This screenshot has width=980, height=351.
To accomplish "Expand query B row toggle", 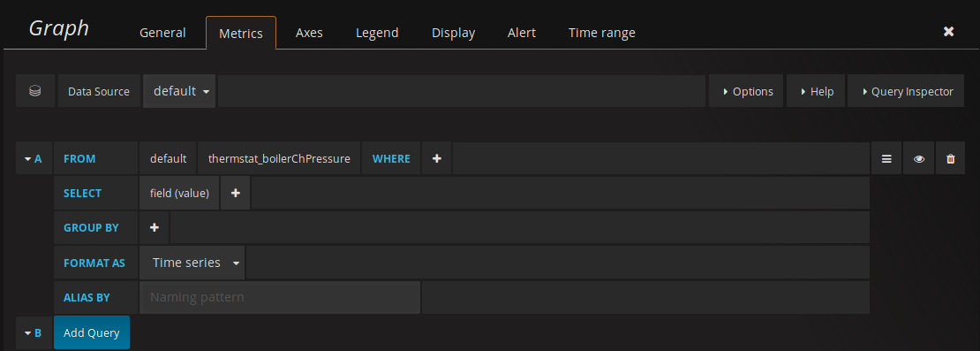I will tap(34, 332).
